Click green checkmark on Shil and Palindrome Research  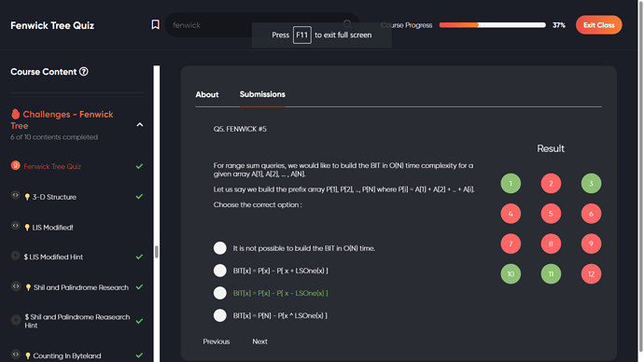139,287
